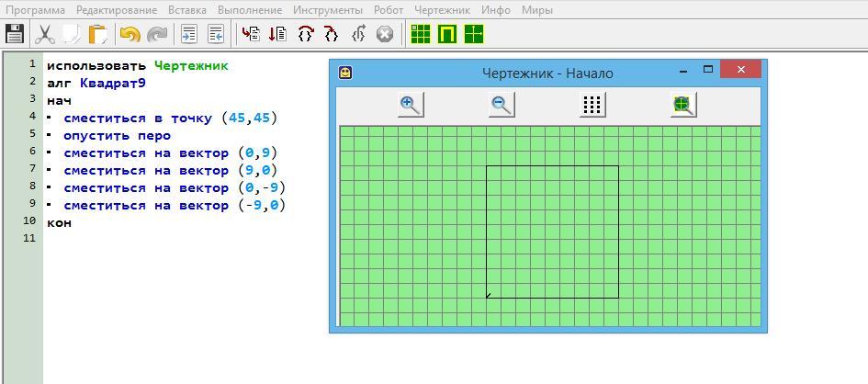Open the Робот menu
Screen dimensions: 868x384
[x=389, y=10]
